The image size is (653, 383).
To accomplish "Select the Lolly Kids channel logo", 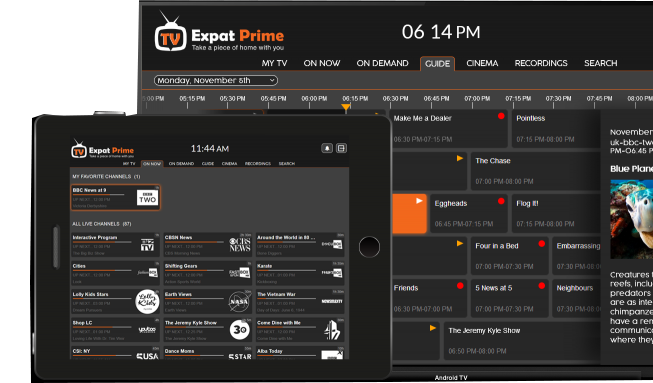I will coord(147,301).
